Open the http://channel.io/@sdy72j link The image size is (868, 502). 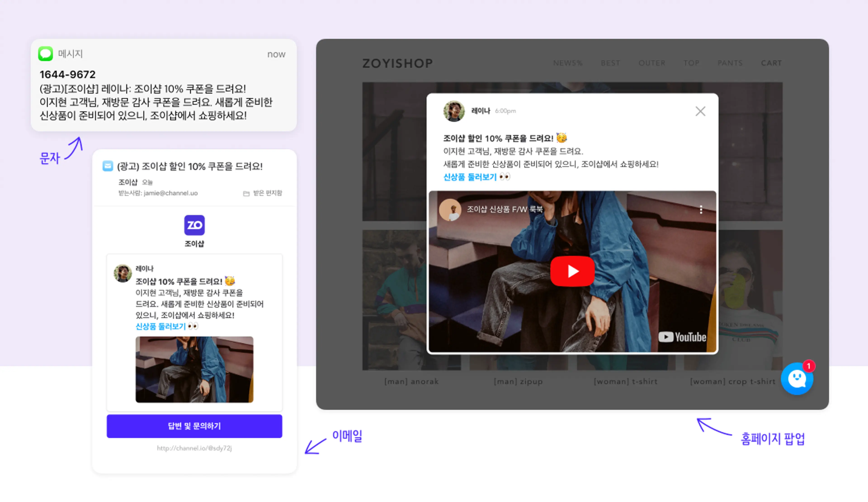194,448
